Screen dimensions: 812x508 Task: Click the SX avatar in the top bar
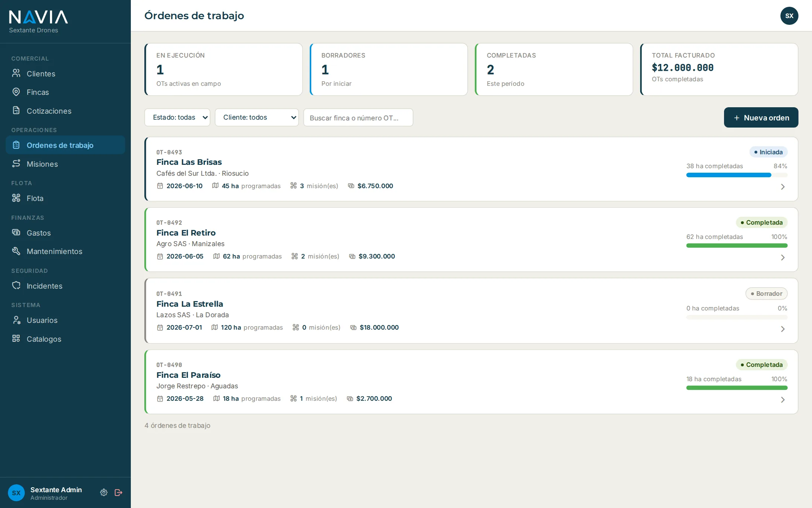tap(789, 16)
